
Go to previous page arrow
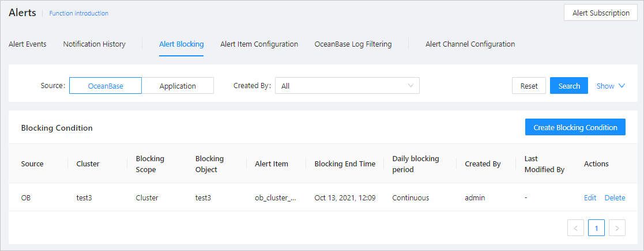pyautogui.click(x=575, y=229)
